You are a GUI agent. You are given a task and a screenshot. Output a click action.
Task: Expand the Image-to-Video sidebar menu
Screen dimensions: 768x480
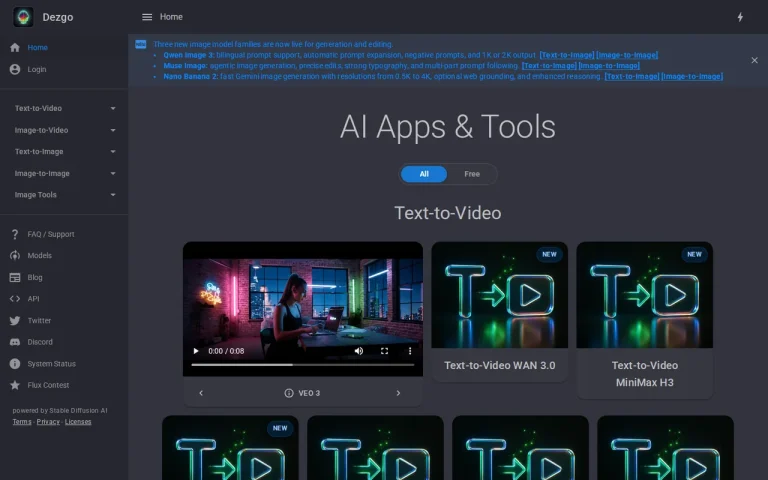(64, 130)
